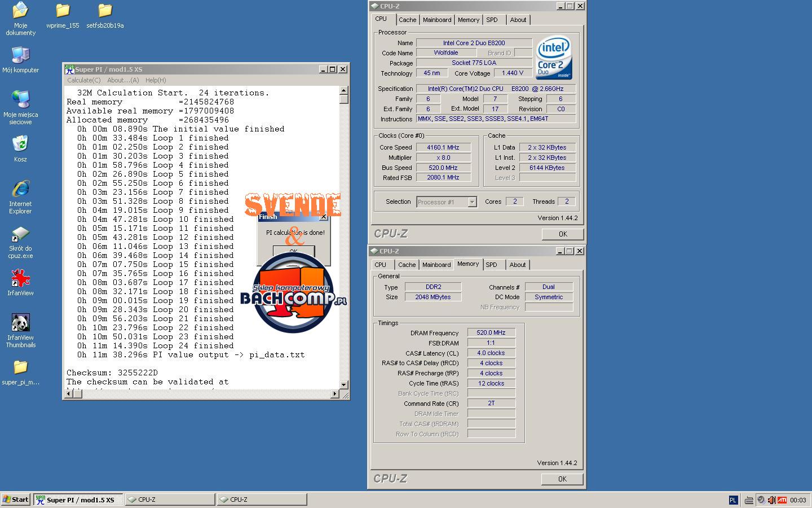Close the lower CPU-Z window
This screenshot has width=812, height=508.
580,251
